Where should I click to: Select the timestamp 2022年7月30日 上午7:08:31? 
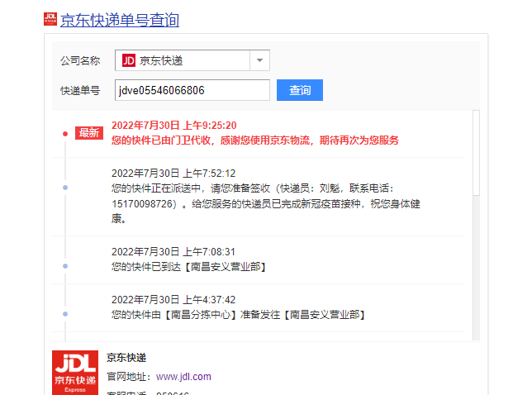coord(173,252)
